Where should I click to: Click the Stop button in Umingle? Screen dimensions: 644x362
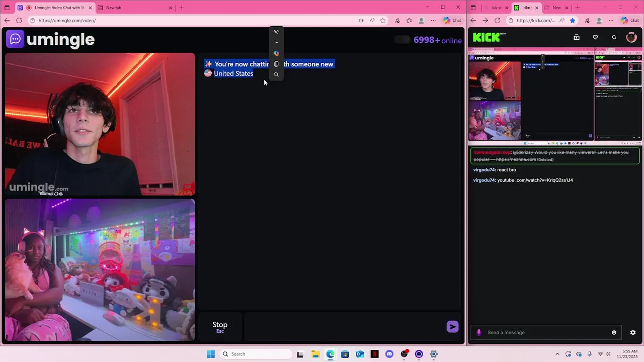pos(220,327)
